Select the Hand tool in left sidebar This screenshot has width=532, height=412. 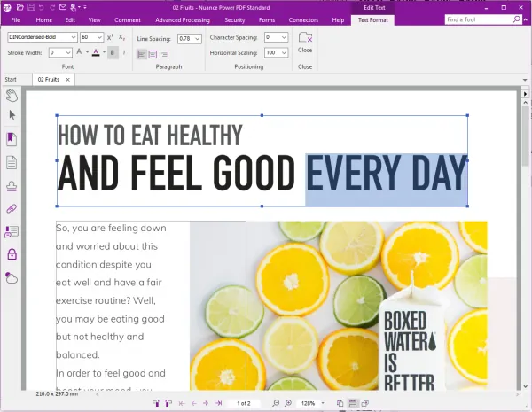[x=12, y=96]
